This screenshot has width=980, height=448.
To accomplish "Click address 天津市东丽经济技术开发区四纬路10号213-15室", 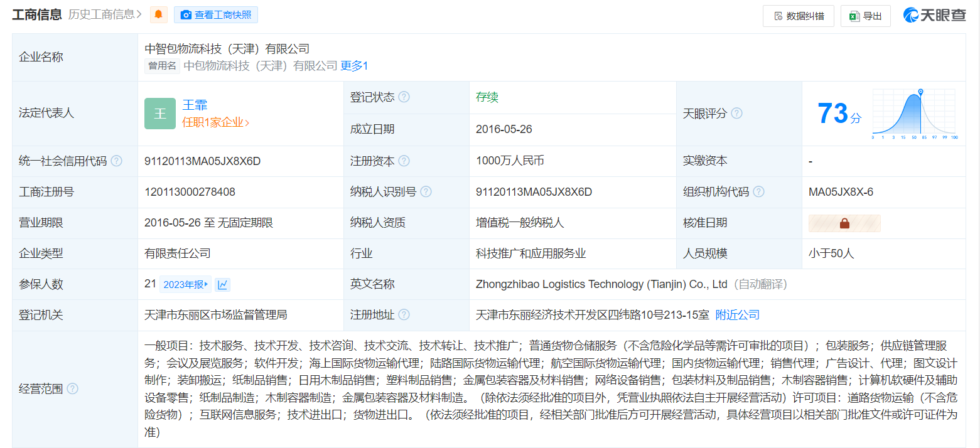I will [x=593, y=315].
